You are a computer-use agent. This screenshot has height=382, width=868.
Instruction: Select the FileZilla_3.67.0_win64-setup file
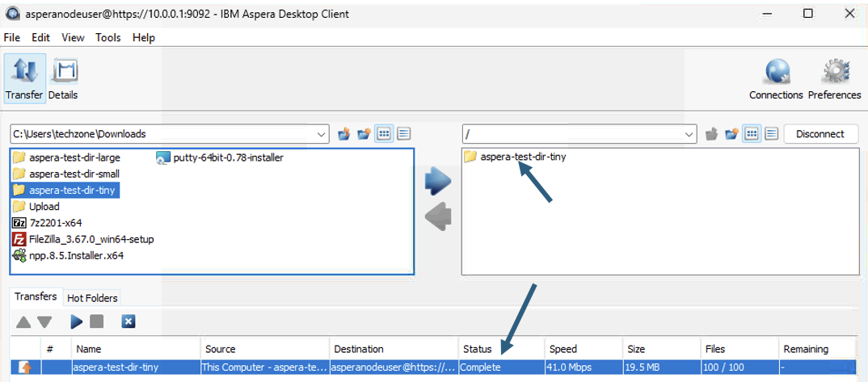click(x=83, y=239)
